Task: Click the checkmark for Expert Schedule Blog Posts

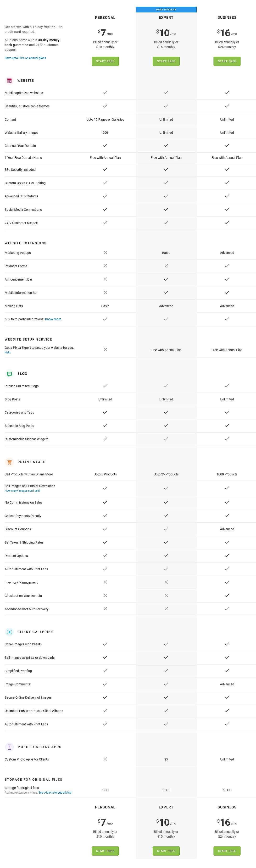Action: coord(166,426)
